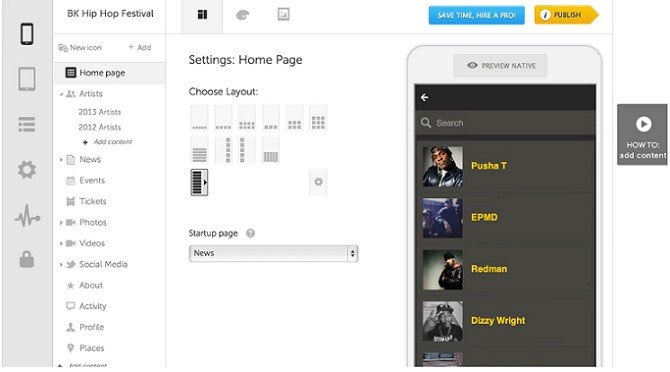Image resolution: width=670 pixels, height=372 pixels.
Task: Open the padlock icon in sidebar
Action: click(26, 259)
